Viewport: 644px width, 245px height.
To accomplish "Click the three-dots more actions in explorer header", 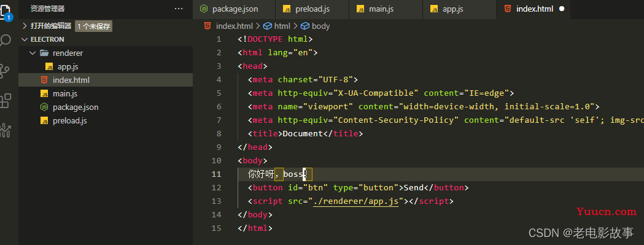I will (179, 9).
